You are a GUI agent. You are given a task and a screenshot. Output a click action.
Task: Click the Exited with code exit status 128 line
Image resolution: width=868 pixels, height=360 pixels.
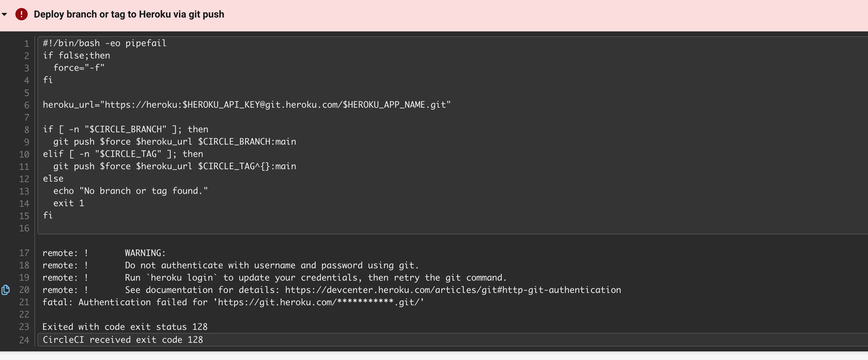point(125,327)
